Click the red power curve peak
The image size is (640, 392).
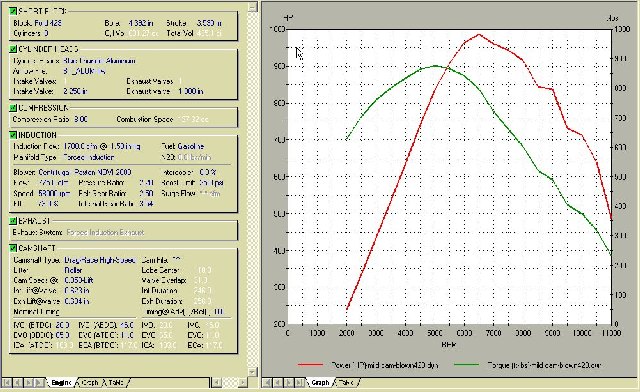click(479, 35)
